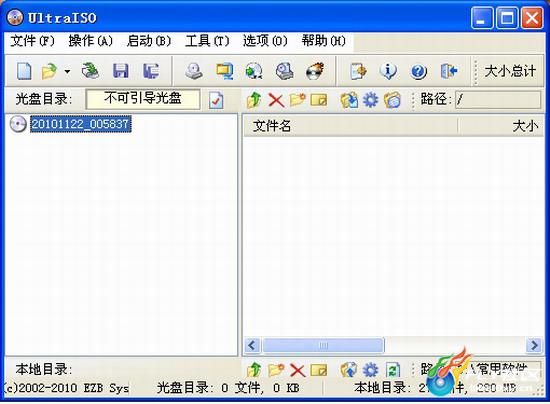Click the Mount to virtual drive icon
The width and height of the screenshot is (550, 404).
point(284,71)
